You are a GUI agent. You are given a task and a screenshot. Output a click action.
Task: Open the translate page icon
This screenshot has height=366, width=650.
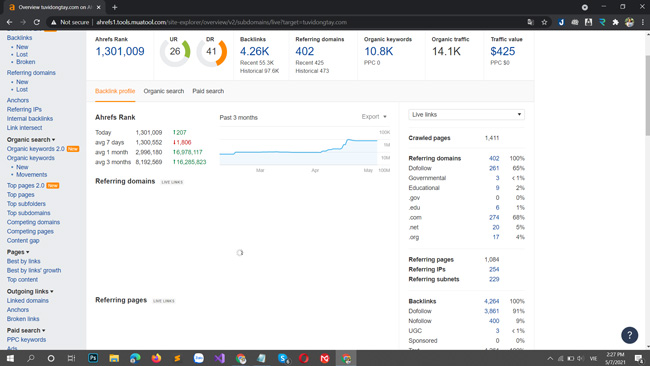coord(530,22)
